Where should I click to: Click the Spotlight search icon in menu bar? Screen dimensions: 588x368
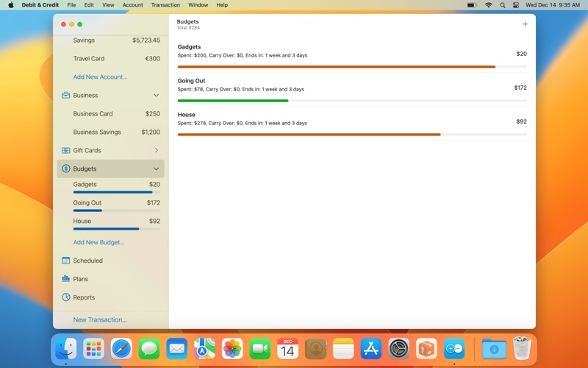tap(503, 5)
